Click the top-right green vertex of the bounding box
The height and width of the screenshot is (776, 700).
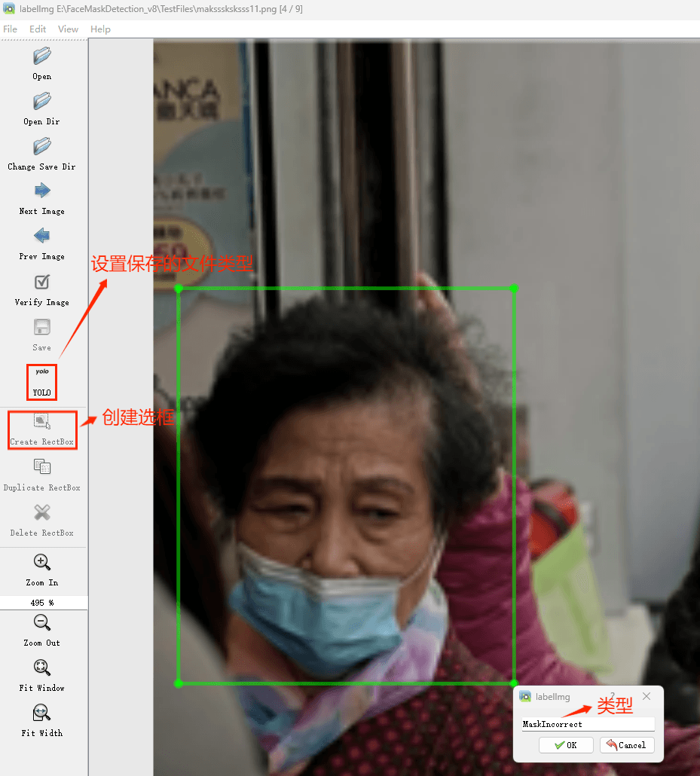(514, 288)
